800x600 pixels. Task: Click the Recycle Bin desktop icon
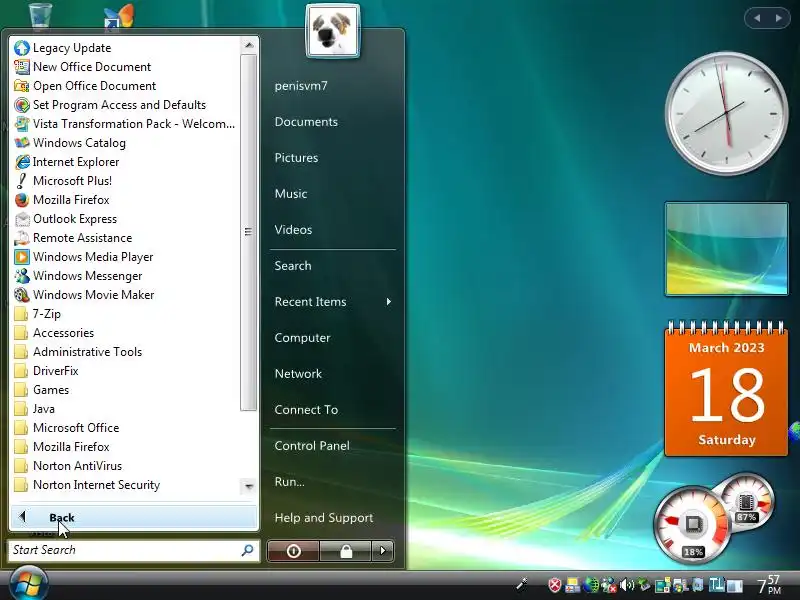[x=40, y=15]
